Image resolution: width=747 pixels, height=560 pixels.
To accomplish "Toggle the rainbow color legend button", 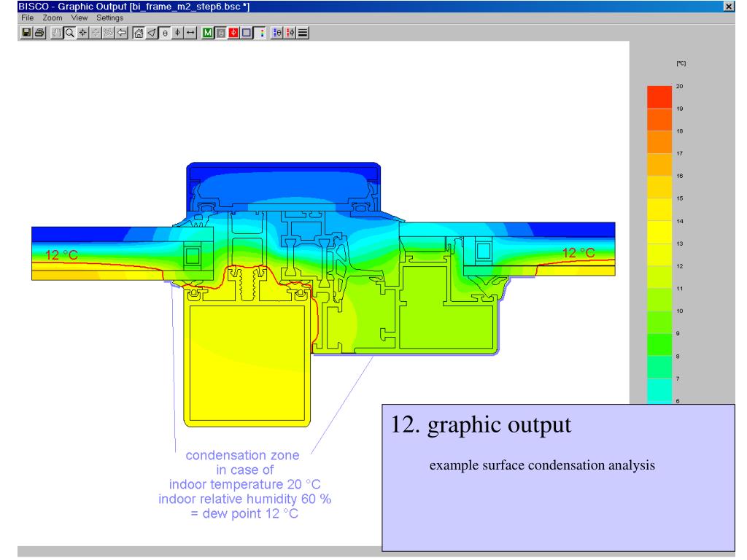I will coord(260,33).
